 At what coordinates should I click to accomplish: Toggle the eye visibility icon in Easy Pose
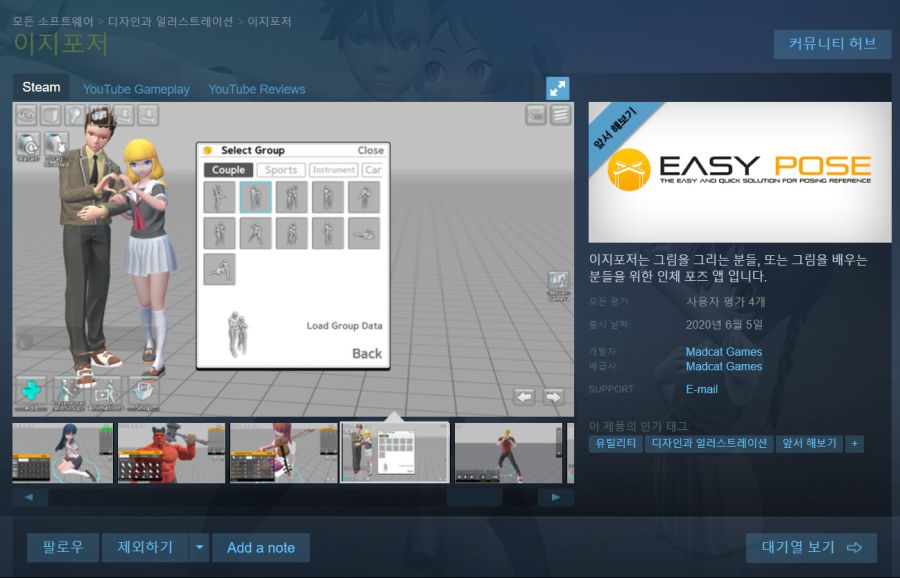point(26,115)
